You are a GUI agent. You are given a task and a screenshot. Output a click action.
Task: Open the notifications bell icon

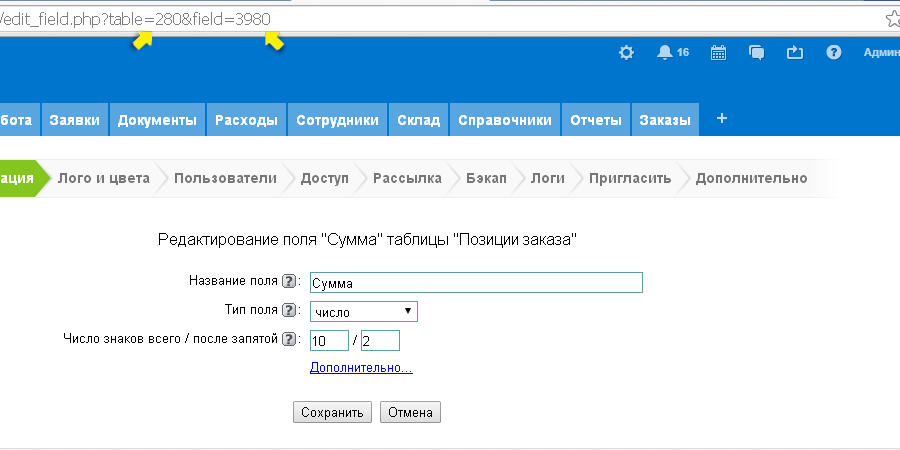pyautogui.click(x=665, y=53)
